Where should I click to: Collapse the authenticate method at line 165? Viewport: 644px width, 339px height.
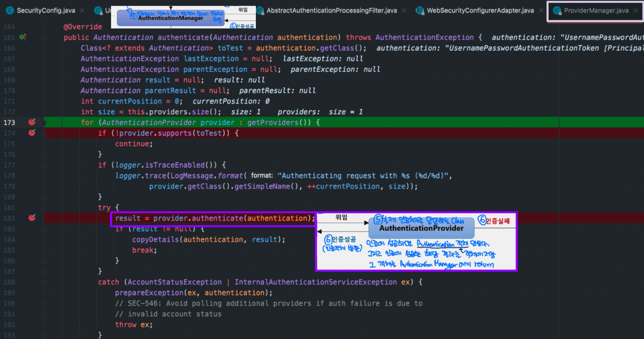pyautogui.click(x=44, y=37)
